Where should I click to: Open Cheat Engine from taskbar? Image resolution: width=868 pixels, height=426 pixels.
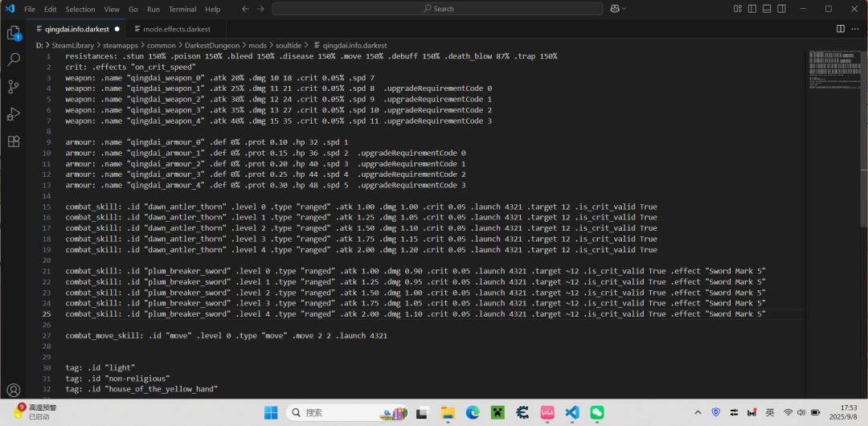tap(522, 412)
